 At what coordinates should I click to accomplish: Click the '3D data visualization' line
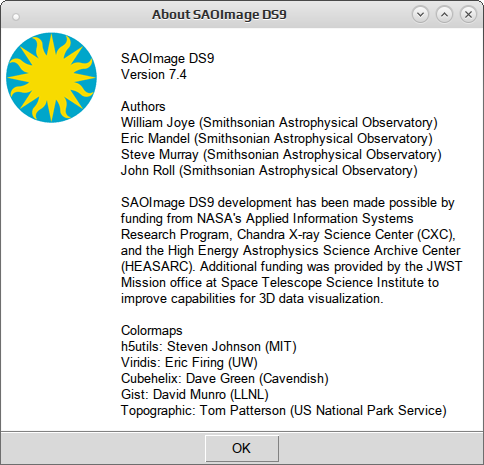(252, 298)
